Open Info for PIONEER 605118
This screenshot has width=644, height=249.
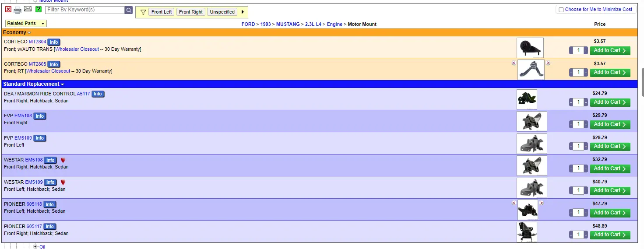coord(49,204)
